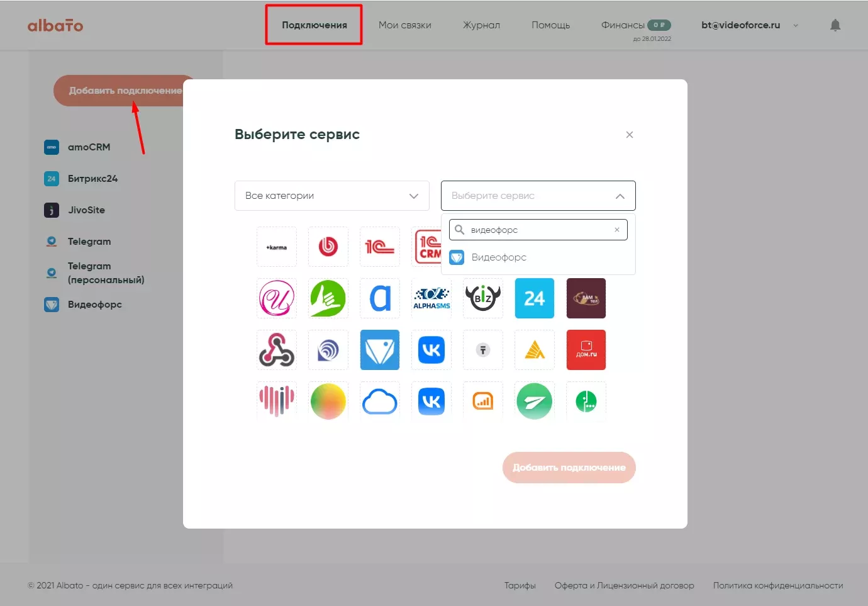This screenshot has height=606, width=868.
Task: Pick the Videoforce blue shield tile
Action: point(380,350)
